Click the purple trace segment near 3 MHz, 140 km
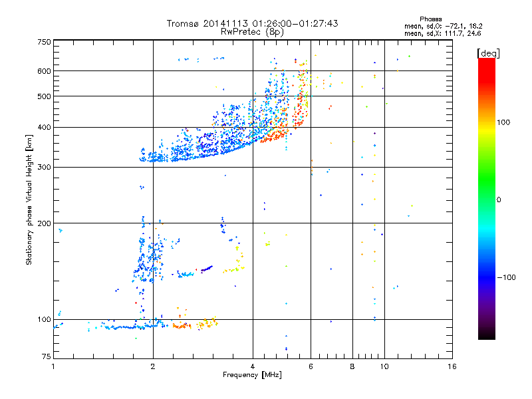 (207, 269)
